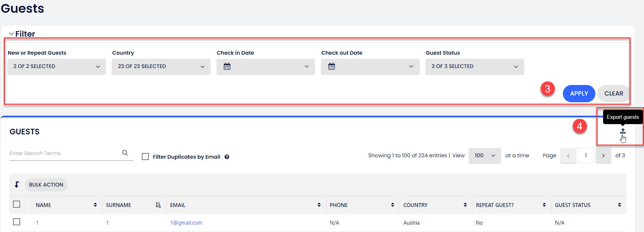
Task: Tick the select-all checkbox in table header
Action: pyautogui.click(x=17, y=204)
